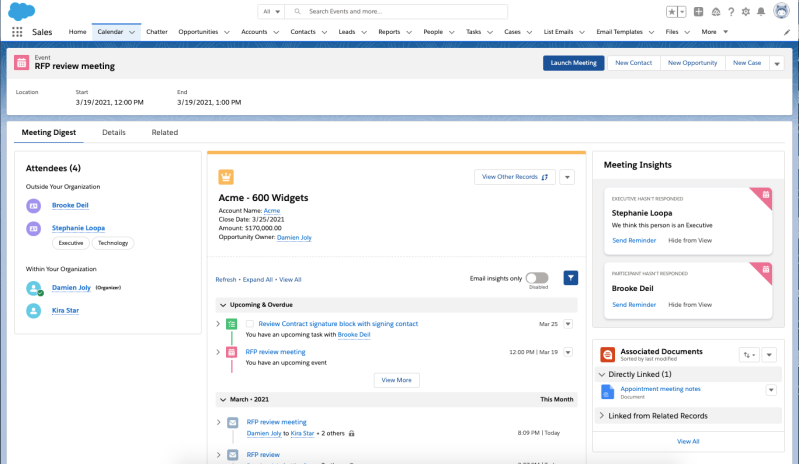Check the Review Contract signature block task checkbox

(250, 324)
